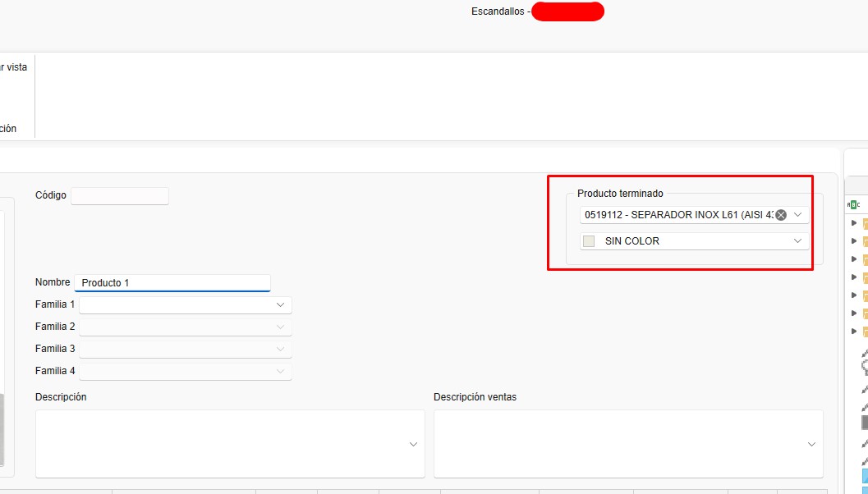Viewport: 868px width, 494px height.
Task: Click inside the Descripción text area
Action: (x=222, y=443)
